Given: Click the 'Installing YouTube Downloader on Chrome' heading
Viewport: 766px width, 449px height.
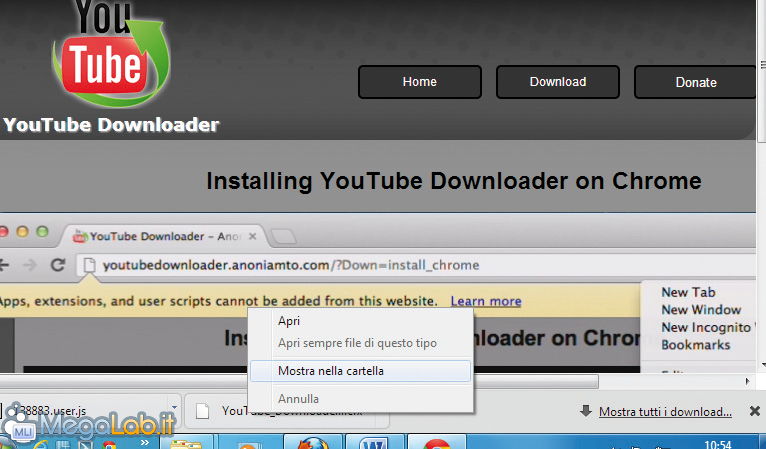Looking at the screenshot, I should click(454, 181).
